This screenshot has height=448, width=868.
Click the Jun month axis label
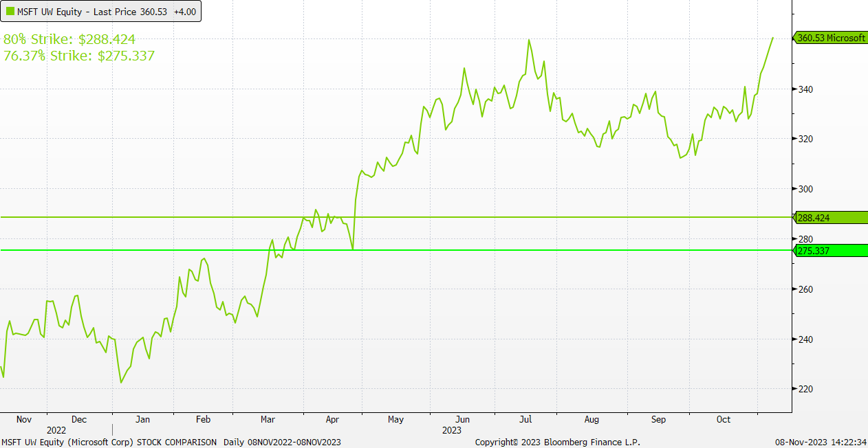click(463, 419)
